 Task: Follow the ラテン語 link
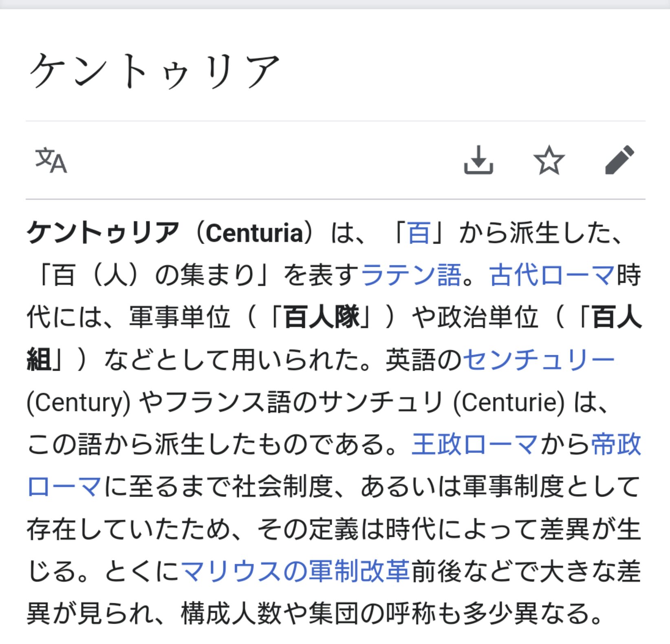coord(411,275)
